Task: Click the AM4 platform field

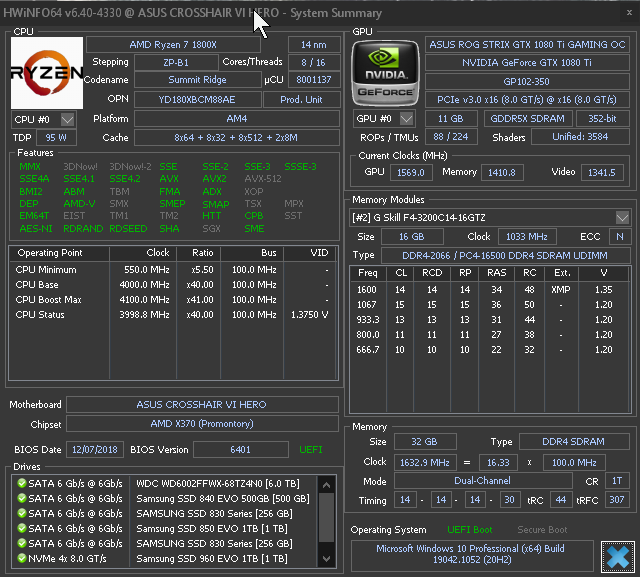Action: click(x=237, y=119)
